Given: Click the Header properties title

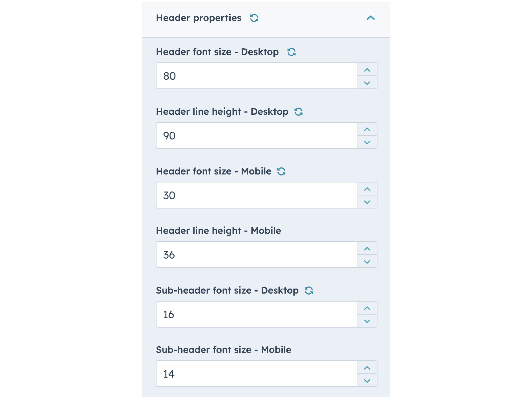Looking at the screenshot, I should point(199,18).
